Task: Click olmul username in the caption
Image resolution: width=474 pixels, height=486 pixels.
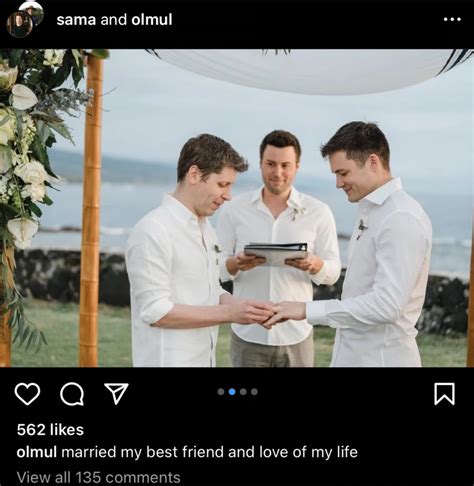Action: click(x=37, y=452)
